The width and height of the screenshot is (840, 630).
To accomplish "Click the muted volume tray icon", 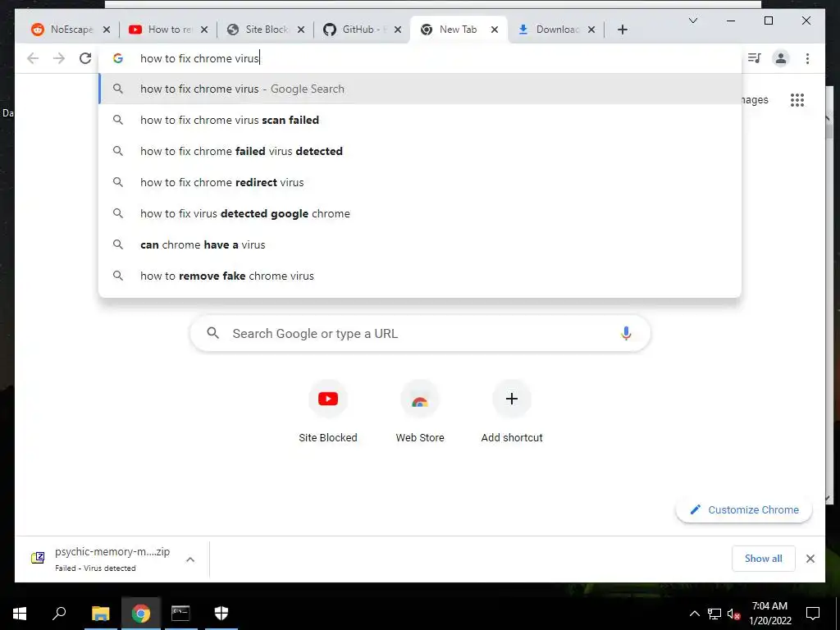I will [733, 614].
